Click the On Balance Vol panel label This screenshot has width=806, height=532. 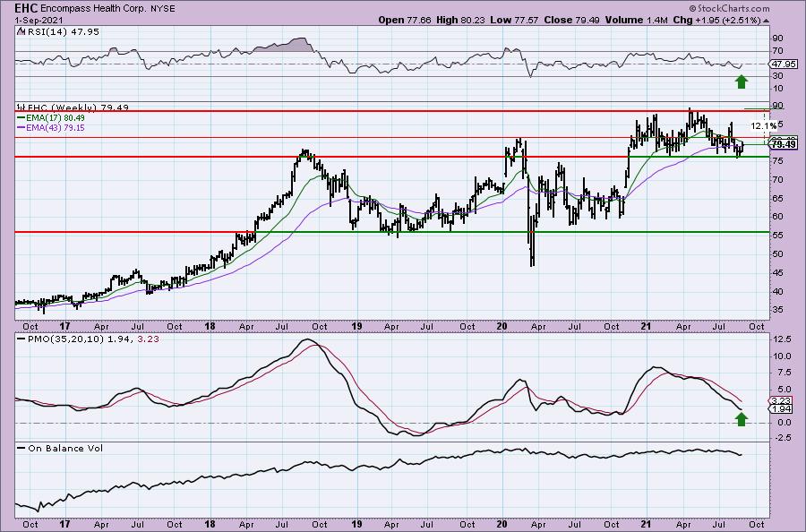click(65, 448)
